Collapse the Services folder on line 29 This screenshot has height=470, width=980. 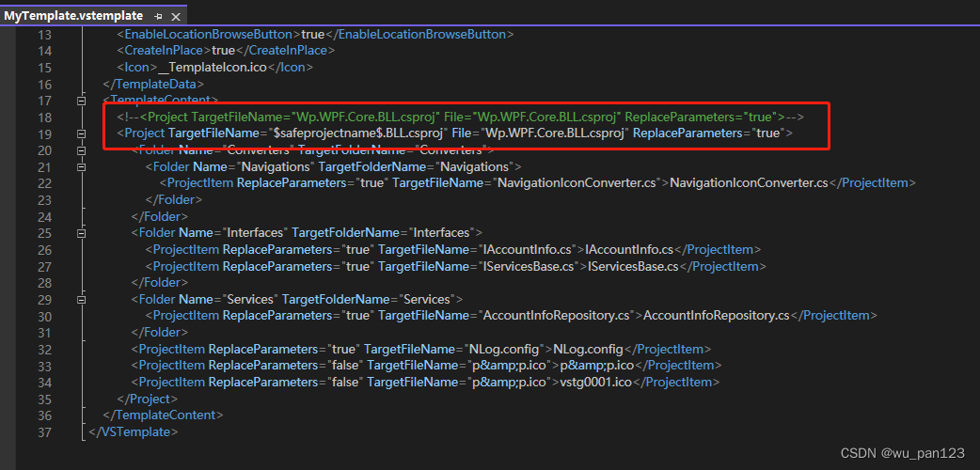click(81, 299)
